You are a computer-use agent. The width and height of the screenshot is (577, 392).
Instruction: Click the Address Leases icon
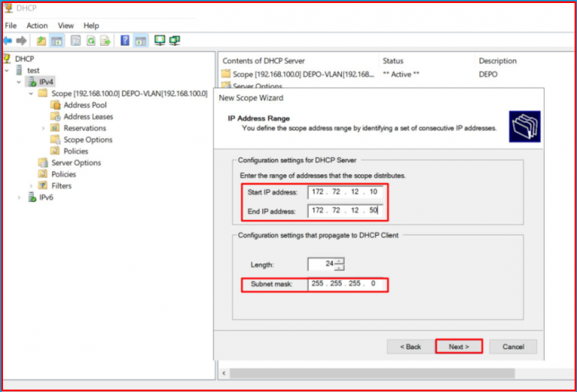[x=55, y=116]
